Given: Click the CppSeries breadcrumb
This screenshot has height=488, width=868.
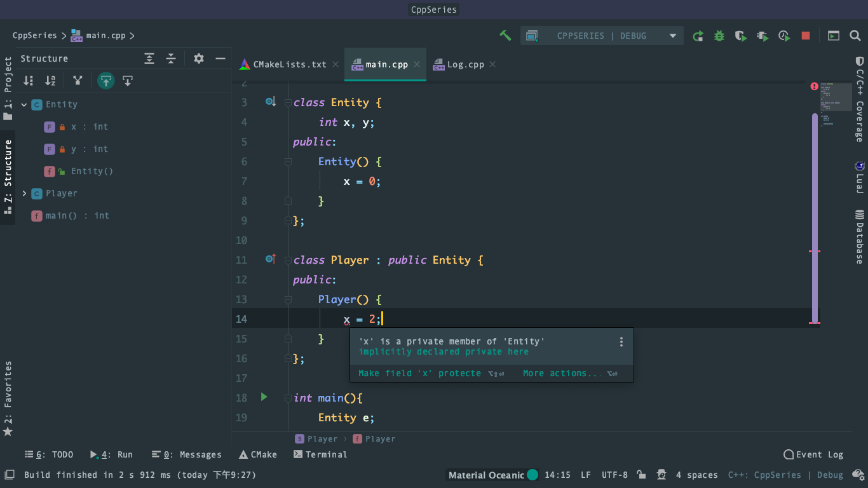Looking at the screenshot, I should 35,36.
